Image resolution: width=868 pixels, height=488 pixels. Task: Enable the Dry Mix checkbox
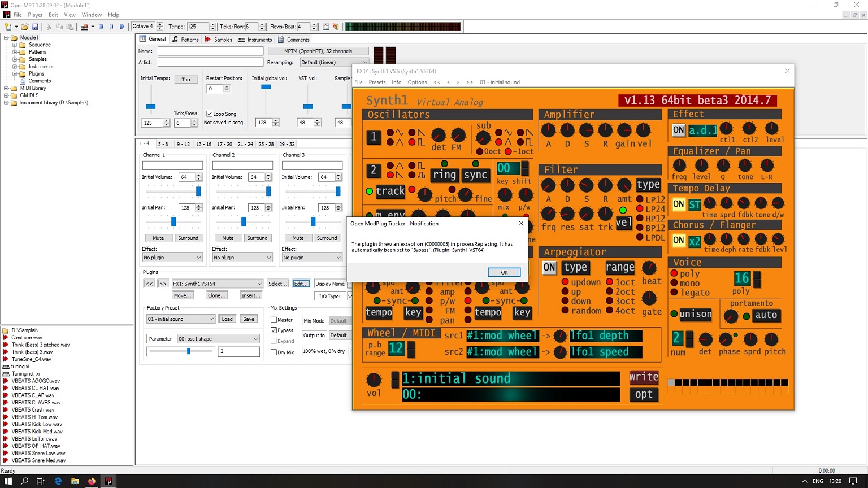point(274,352)
